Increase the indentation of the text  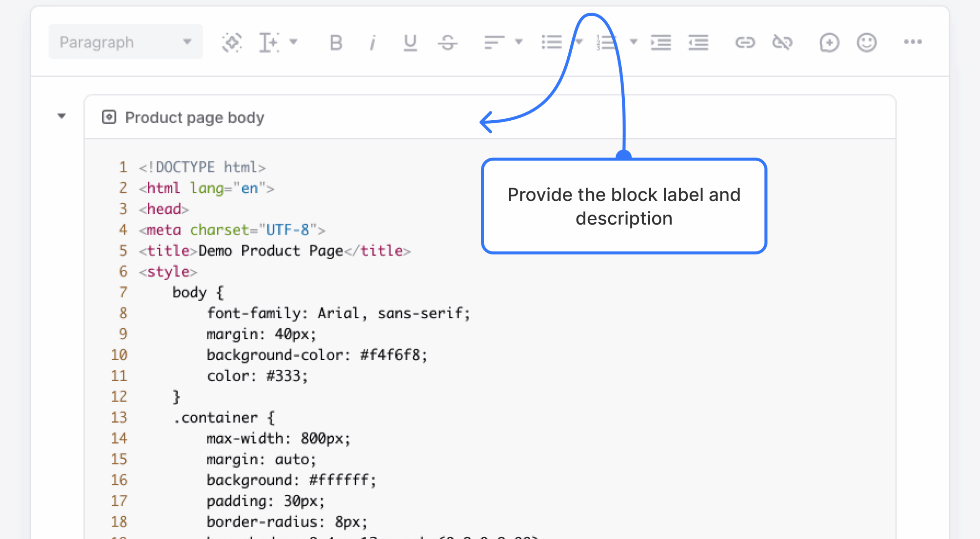pos(661,42)
